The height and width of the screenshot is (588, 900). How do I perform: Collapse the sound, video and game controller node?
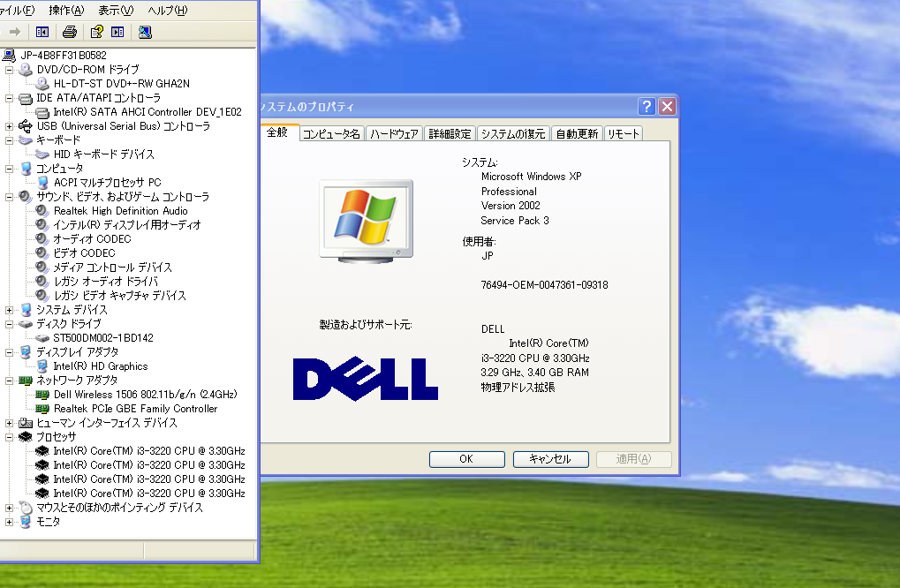[x=9, y=197]
